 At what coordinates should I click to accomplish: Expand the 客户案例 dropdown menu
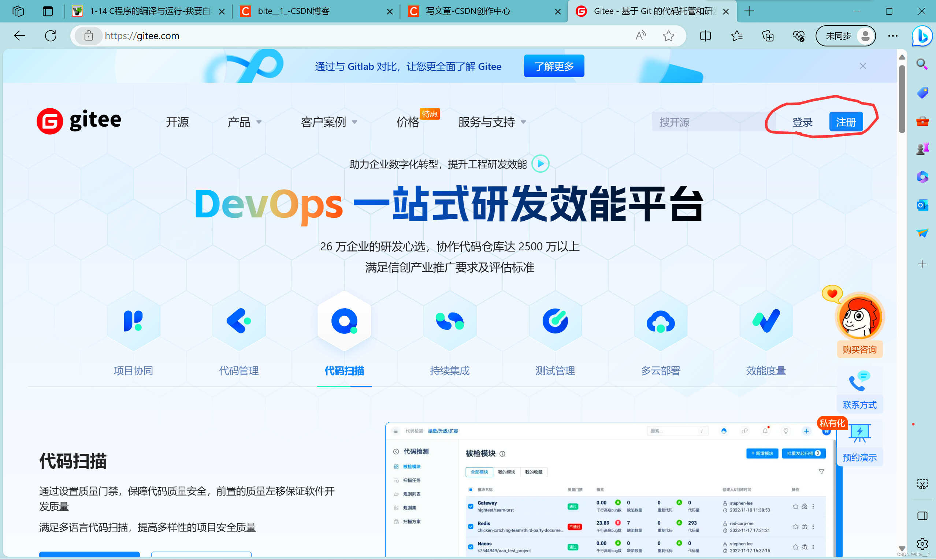pos(328,122)
